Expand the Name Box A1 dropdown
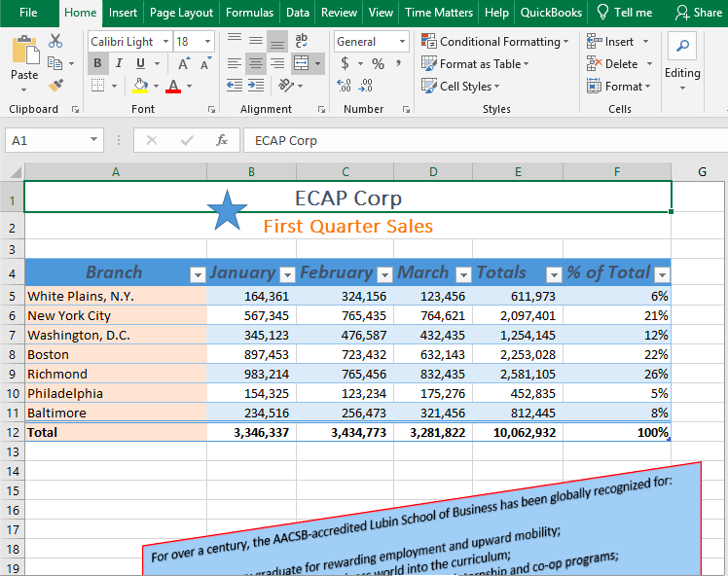728x576 pixels. click(93, 140)
